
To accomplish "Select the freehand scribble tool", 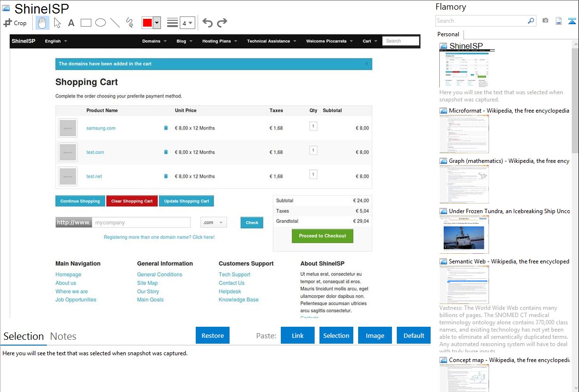I will click(x=130, y=23).
